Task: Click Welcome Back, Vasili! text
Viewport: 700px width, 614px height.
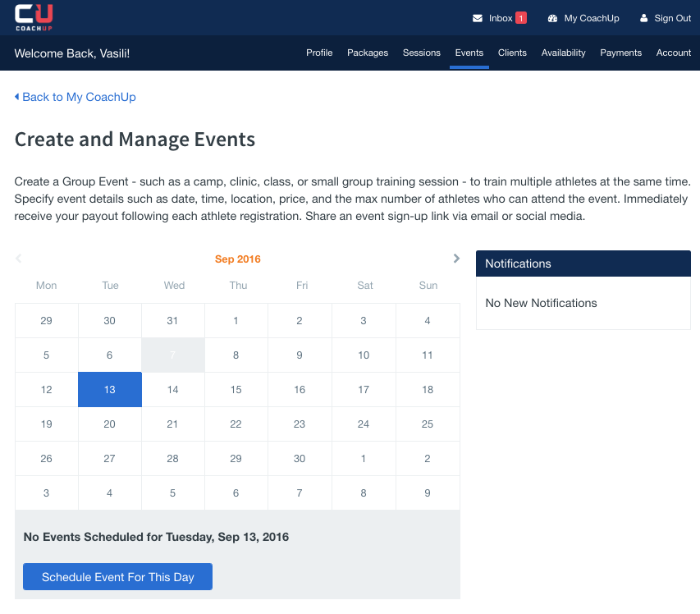Action: point(72,53)
